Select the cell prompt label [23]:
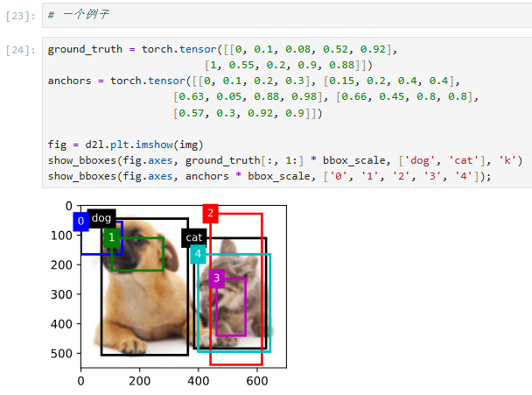The image size is (532, 395). click(x=21, y=16)
